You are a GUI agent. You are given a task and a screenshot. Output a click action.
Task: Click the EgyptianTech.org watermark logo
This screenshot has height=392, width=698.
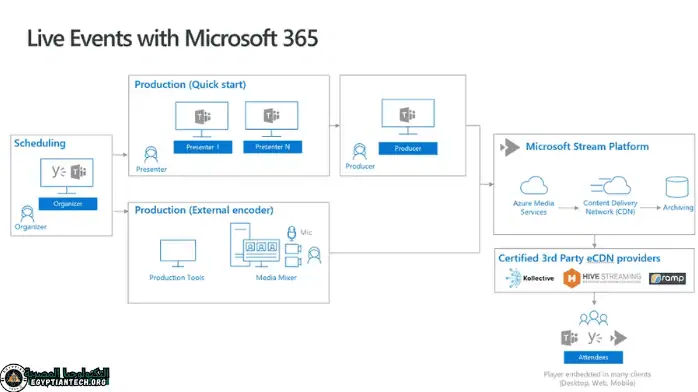click(55, 377)
